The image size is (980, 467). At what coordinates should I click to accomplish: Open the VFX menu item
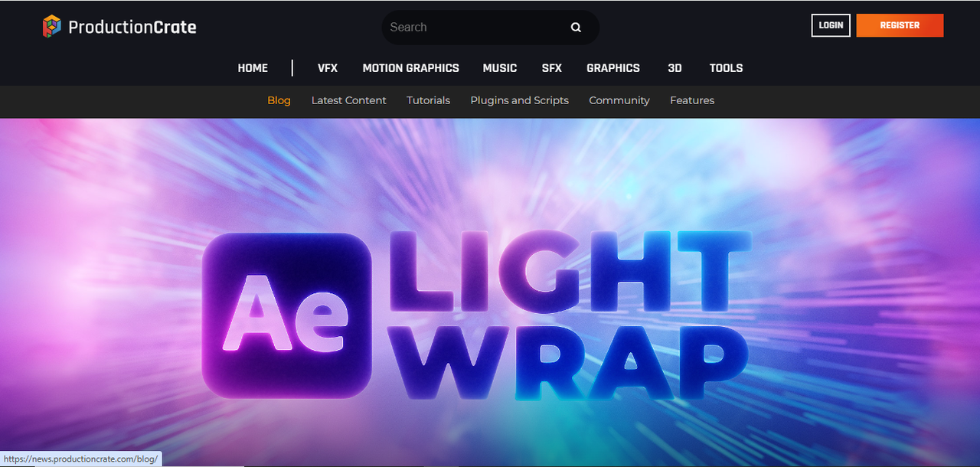pyautogui.click(x=328, y=68)
